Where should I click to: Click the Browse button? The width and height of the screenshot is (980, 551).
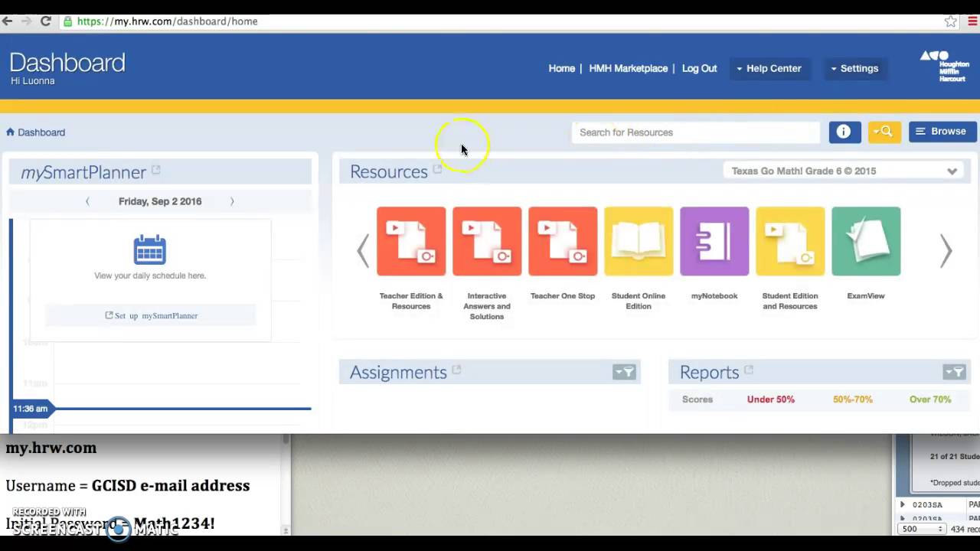(x=942, y=132)
